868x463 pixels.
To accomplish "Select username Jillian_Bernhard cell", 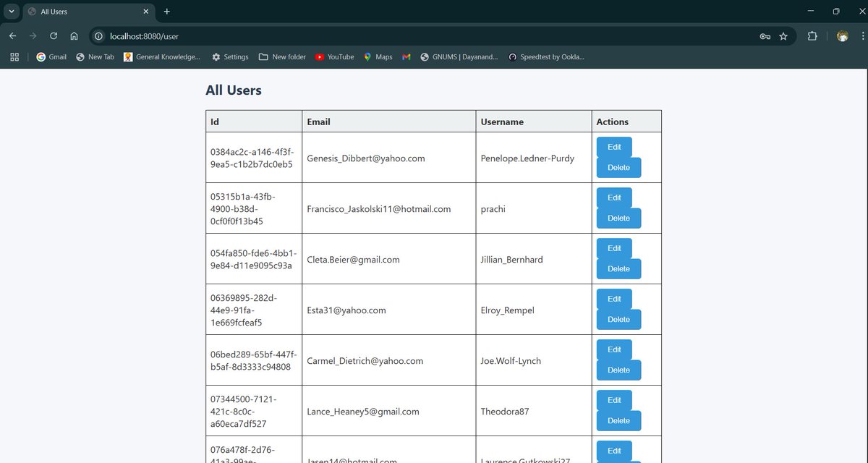I will click(x=534, y=259).
